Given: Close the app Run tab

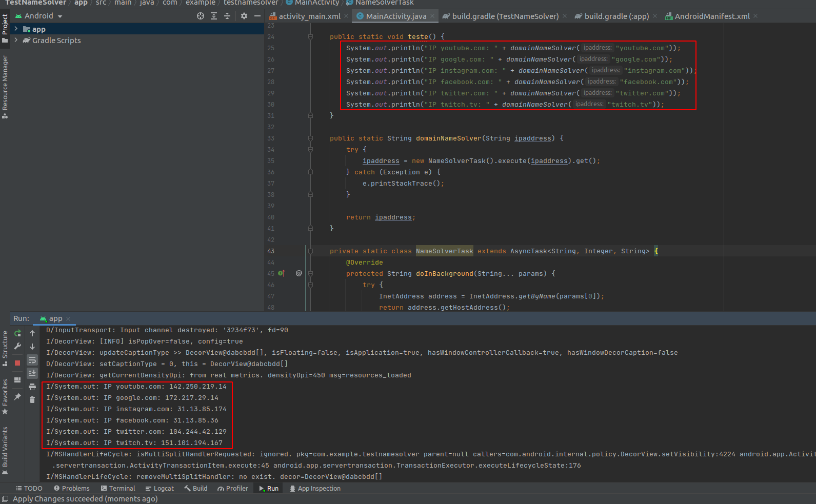Looking at the screenshot, I should 68,319.
